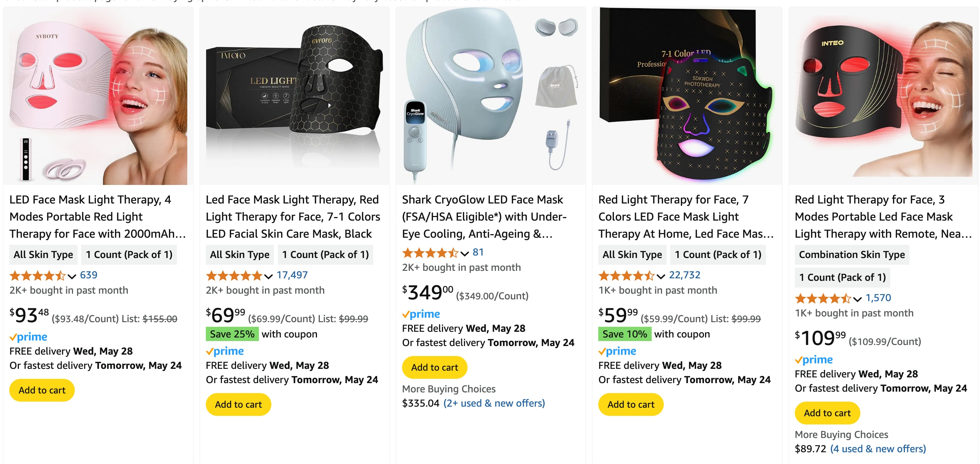The width and height of the screenshot is (980, 464).
Task: Open the 4 used & new offers link
Action: tap(878, 449)
